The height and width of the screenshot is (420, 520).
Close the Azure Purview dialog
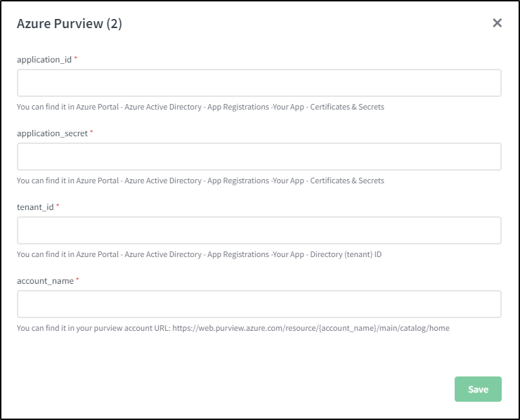coord(497,23)
